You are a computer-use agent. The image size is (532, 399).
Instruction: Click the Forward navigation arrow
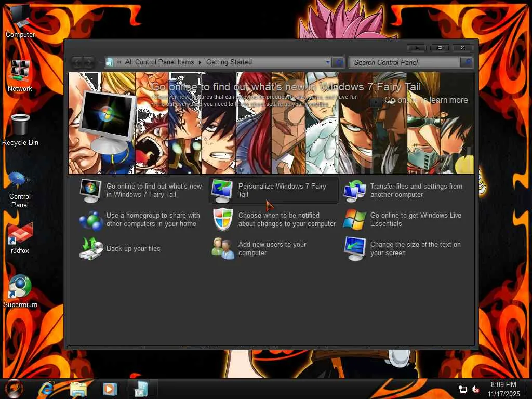[88, 62]
